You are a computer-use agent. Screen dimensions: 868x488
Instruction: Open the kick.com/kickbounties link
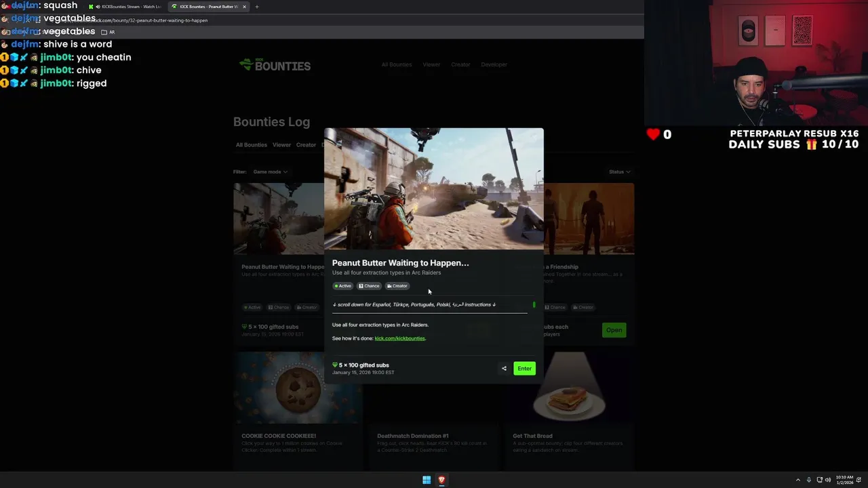coord(400,338)
